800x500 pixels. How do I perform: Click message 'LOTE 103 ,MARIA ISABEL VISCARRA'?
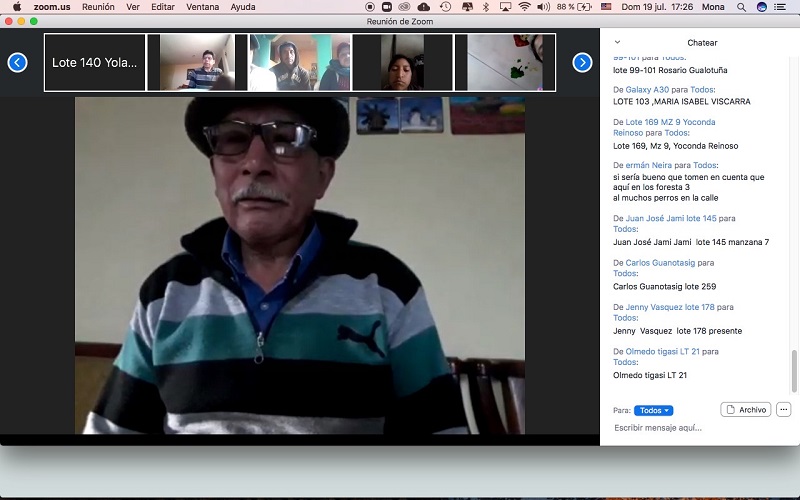pyautogui.click(x=682, y=102)
